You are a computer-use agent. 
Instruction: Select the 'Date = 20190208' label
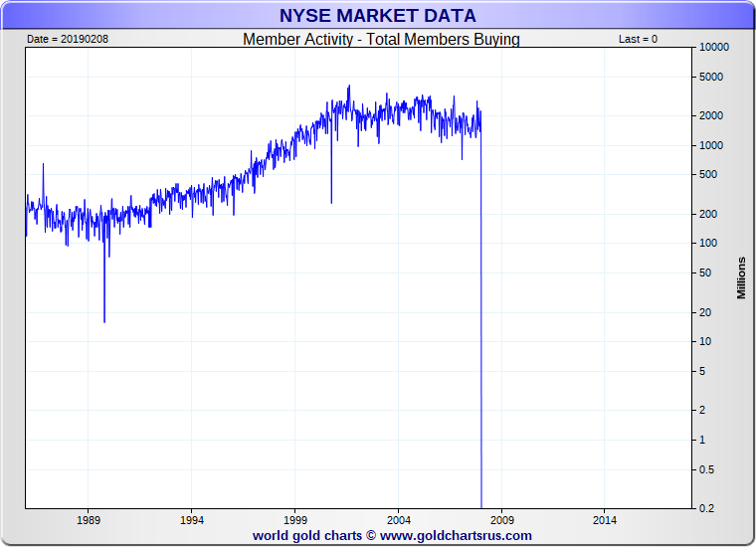tap(68, 39)
